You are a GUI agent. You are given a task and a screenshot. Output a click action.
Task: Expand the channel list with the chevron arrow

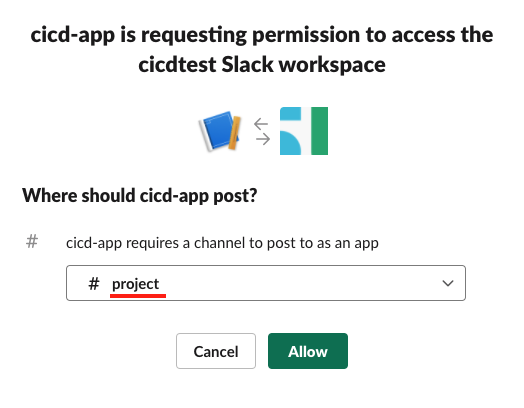pos(448,283)
